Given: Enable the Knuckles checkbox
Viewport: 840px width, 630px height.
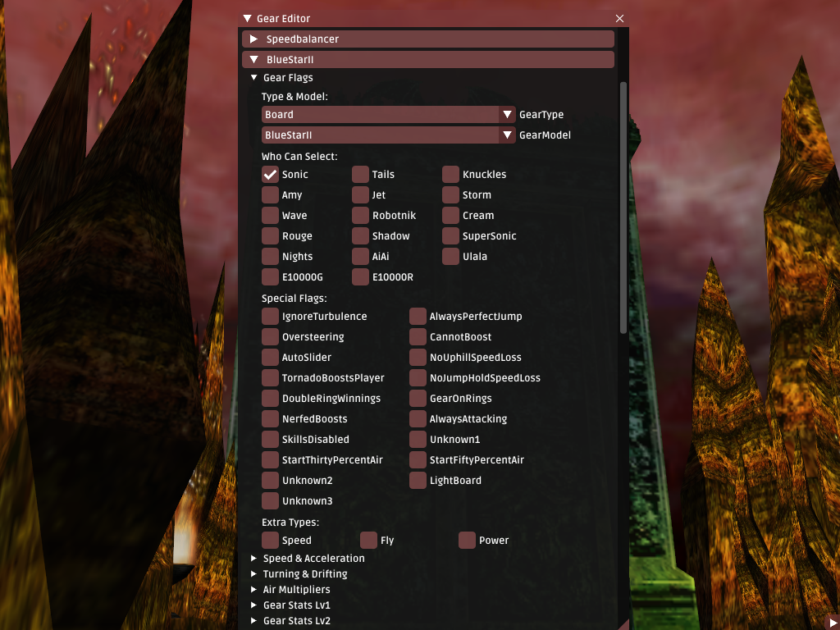Looking at the screenshot, I should pos(450,174).
